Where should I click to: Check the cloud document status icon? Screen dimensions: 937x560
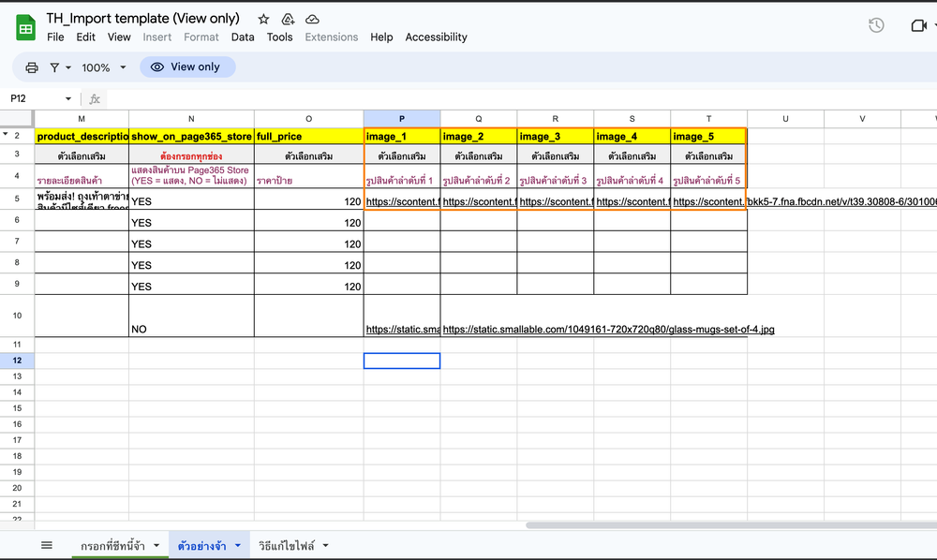pos(312,19)
